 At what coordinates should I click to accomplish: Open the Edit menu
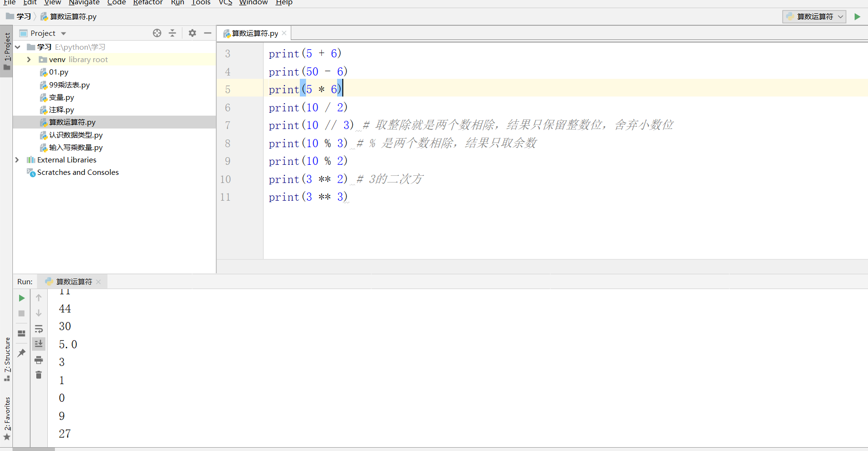coord(30,2)
